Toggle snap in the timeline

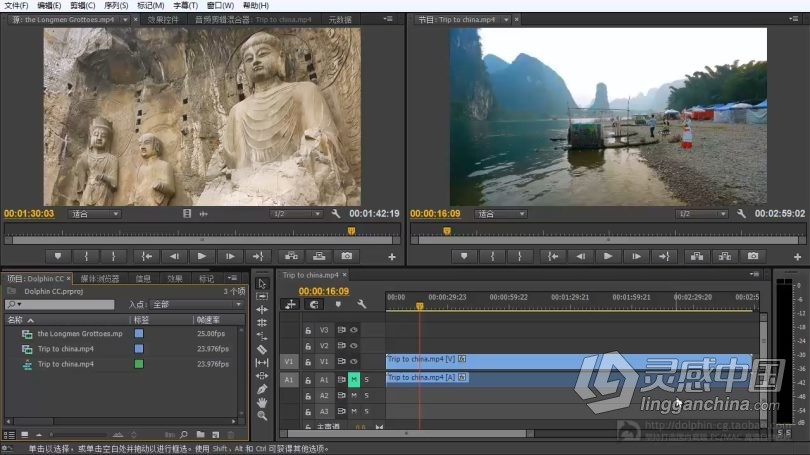click(314, 305)
